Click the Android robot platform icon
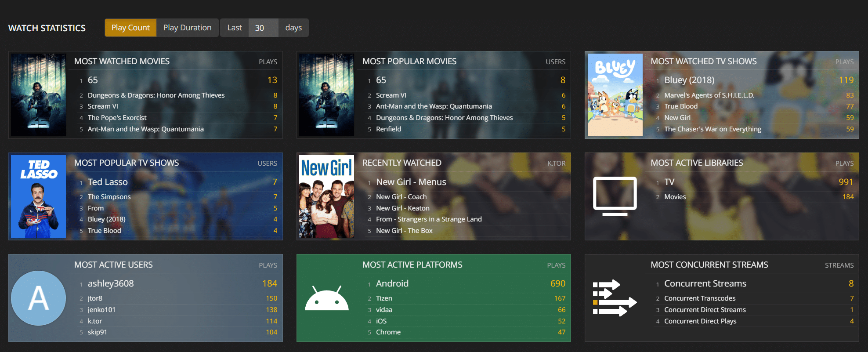The height and width of the screenshot is (352, 868). [326, 298]
